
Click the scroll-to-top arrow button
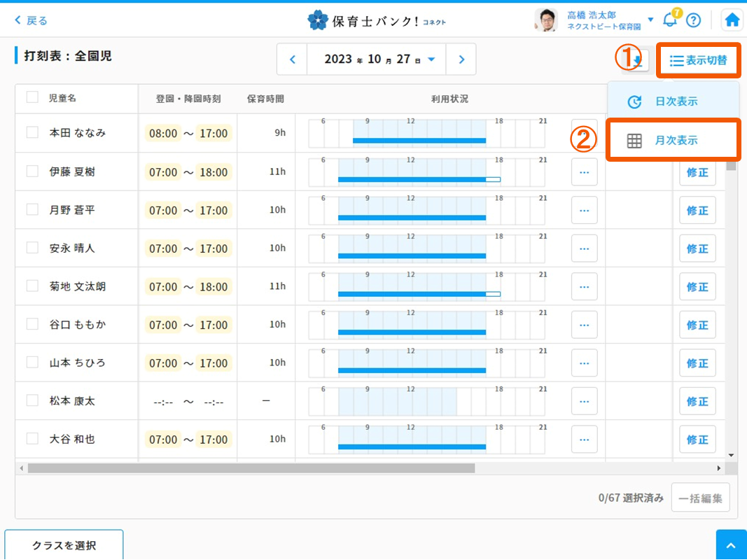click(x=731, y=545)
